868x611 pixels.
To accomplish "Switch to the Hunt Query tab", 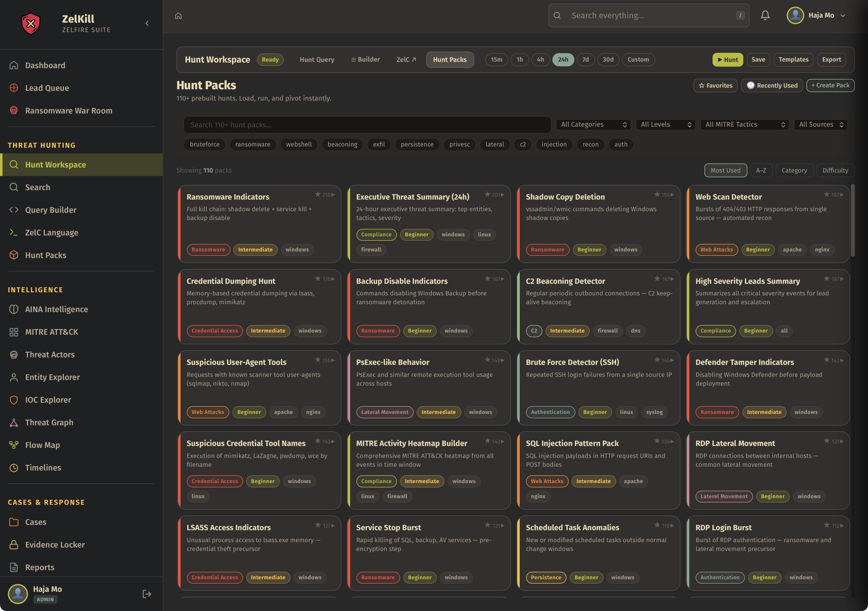I will (317, 59).
